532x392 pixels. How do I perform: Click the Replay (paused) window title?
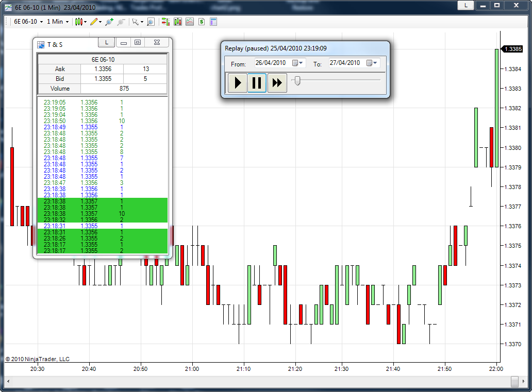(x=275, y=48)
